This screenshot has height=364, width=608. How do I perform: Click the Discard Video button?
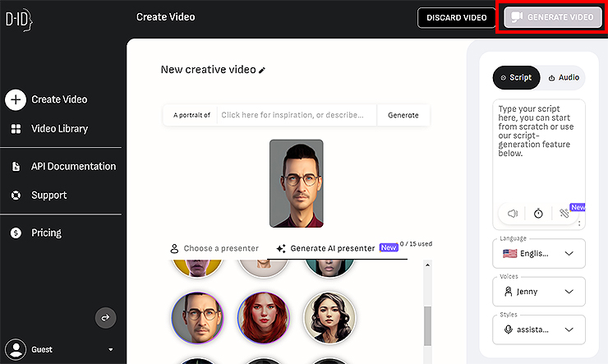coord(456,17)
